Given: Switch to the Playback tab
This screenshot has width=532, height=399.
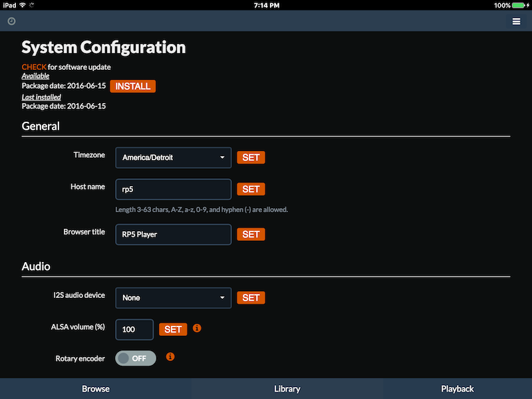Looking at the screenshot, I should click(458, 388).
